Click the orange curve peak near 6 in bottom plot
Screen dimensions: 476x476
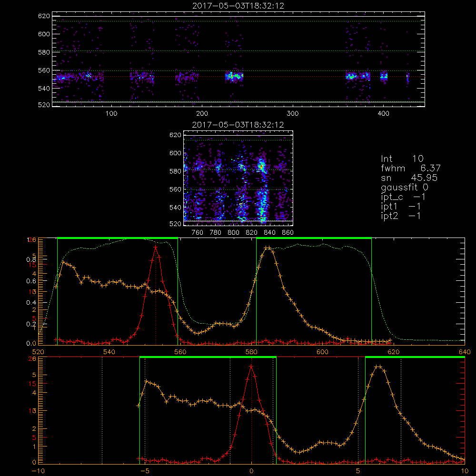pyautogui.click(x=378, y=367)
